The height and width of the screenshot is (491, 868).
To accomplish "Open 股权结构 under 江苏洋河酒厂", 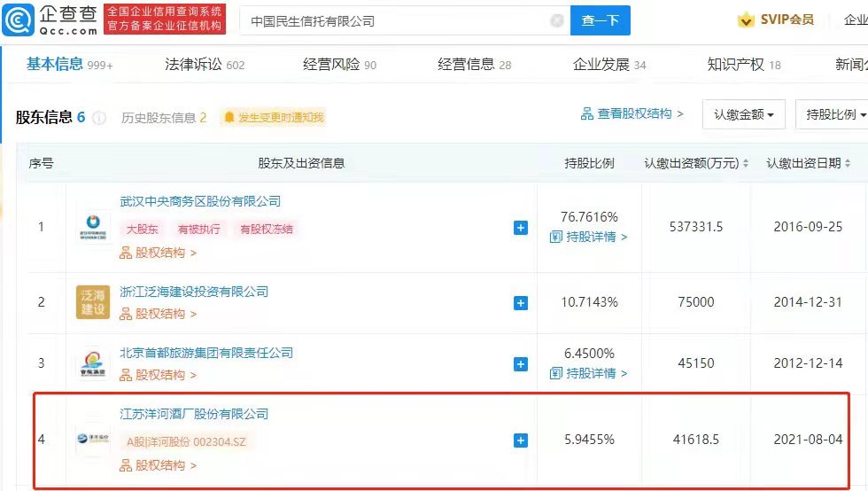I will (159, 465).
